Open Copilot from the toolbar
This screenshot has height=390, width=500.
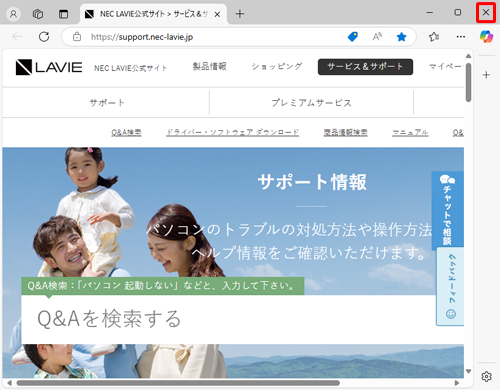point(486,37)
